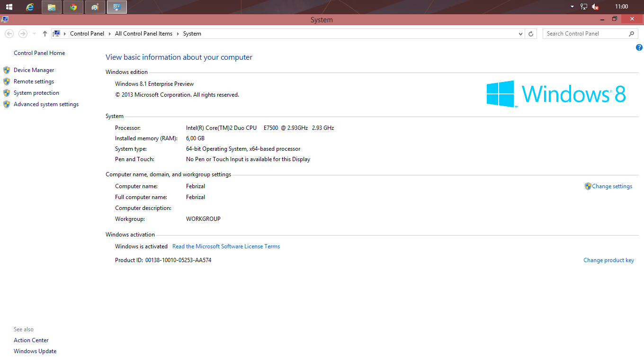Viewport: 644px width, 364px height.
Task: Switch to Google Chrome on the taskbar
Action: 73,7
